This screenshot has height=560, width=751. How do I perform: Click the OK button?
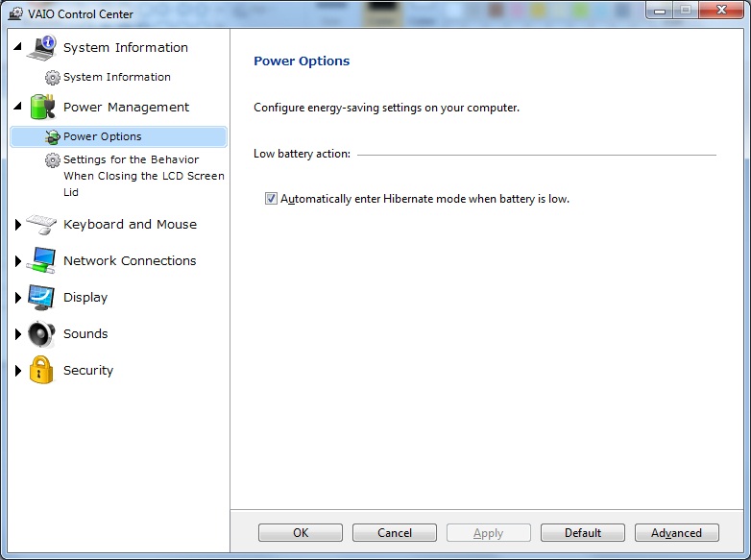(x=301, y=533)
